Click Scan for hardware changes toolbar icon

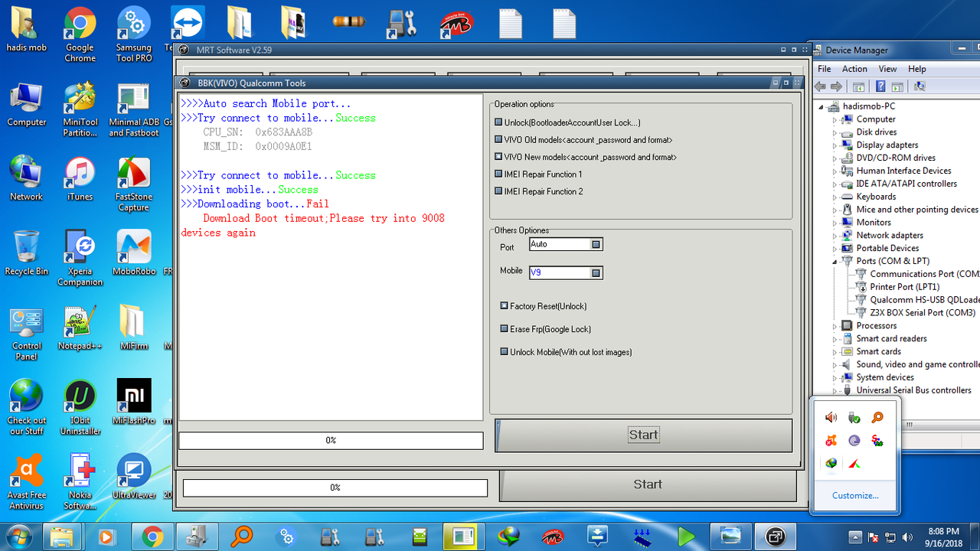(920, 86)
